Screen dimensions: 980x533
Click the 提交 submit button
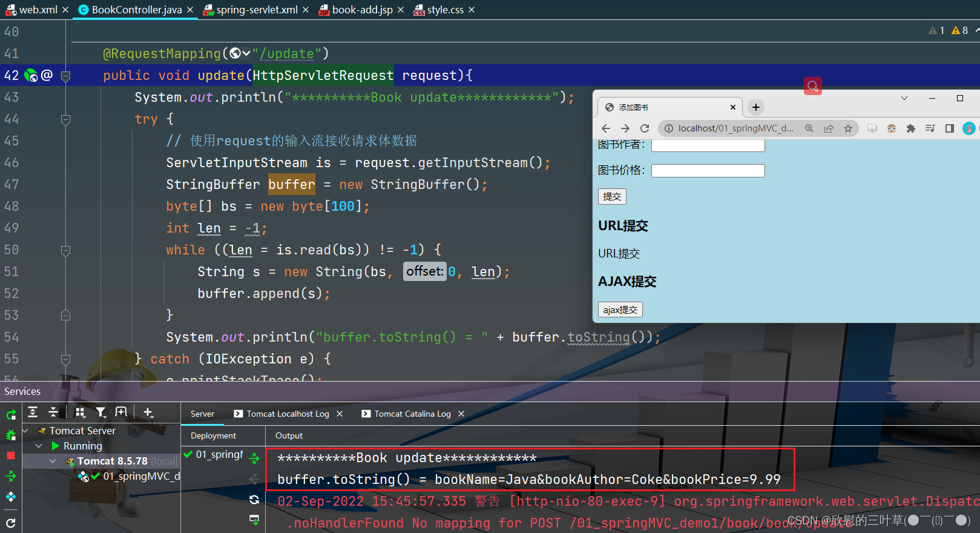tap(612, 196)
